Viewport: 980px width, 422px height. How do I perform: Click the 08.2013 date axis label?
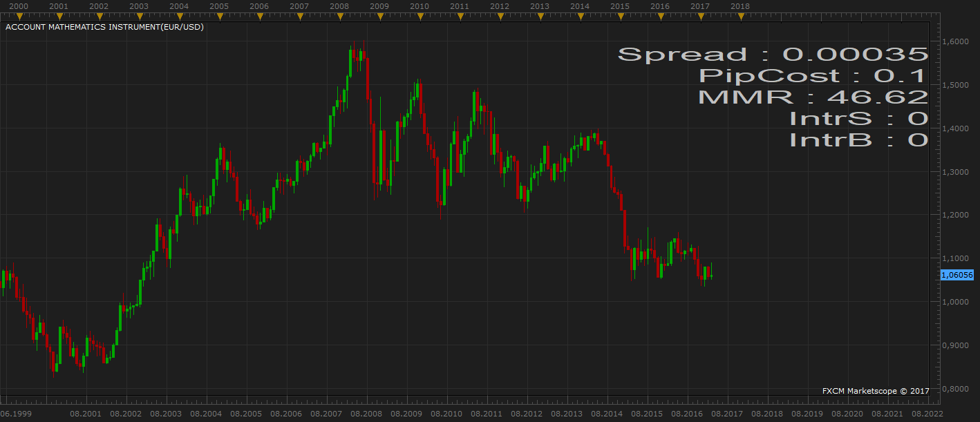click(x=567, y=414)
